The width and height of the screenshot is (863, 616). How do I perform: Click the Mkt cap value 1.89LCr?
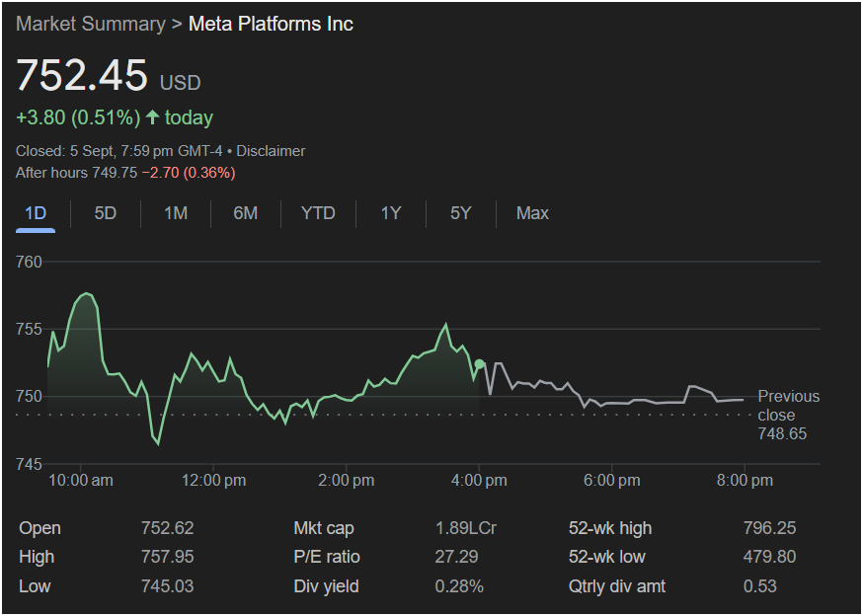466,528
